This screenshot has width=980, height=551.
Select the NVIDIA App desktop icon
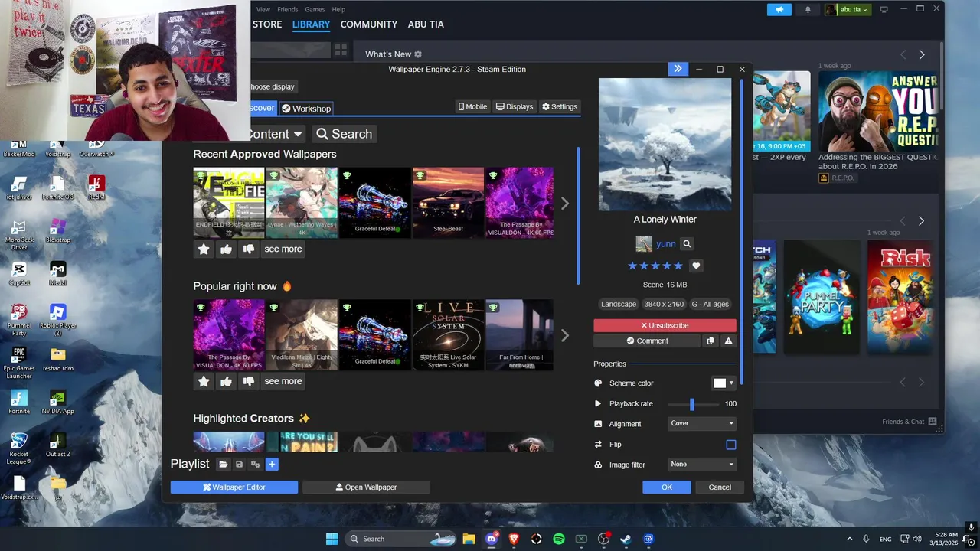57,402
